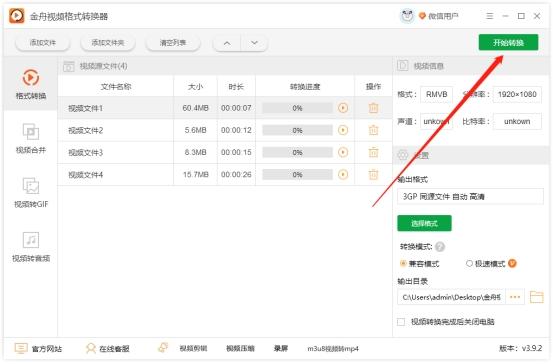The height and width of the screenshot is (364, 553).
Task: Browse output directory with the three-dots button
Action: [x=515, y=297]
